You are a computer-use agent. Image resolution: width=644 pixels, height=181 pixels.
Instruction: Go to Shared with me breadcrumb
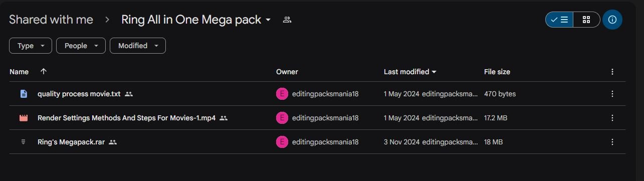[51, 20]
